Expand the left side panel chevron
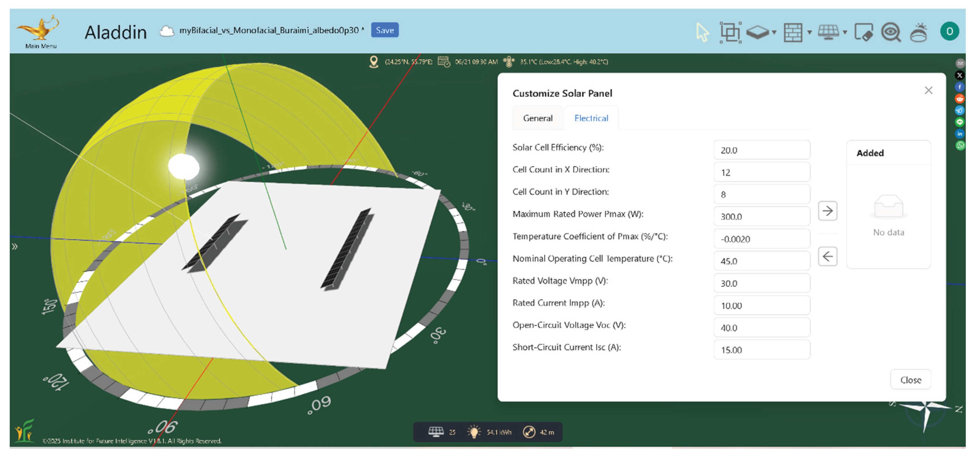980x461 pixels. pyautogui.click(x=15, y=247)
